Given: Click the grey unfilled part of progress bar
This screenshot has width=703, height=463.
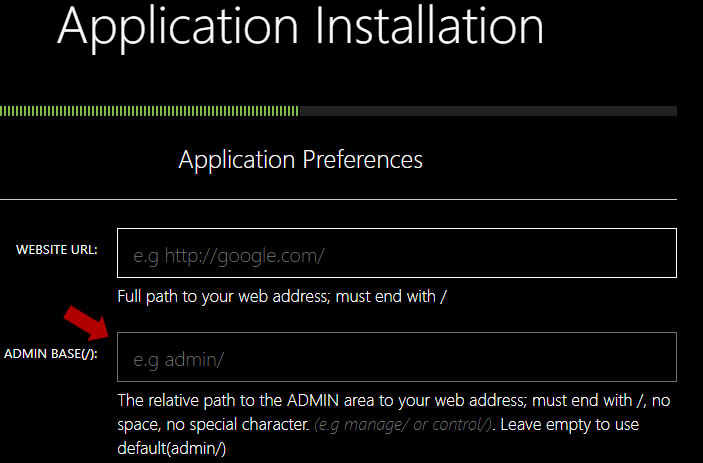Looking at the screenshot, I should pyautogui.click(x=488, y=111).
